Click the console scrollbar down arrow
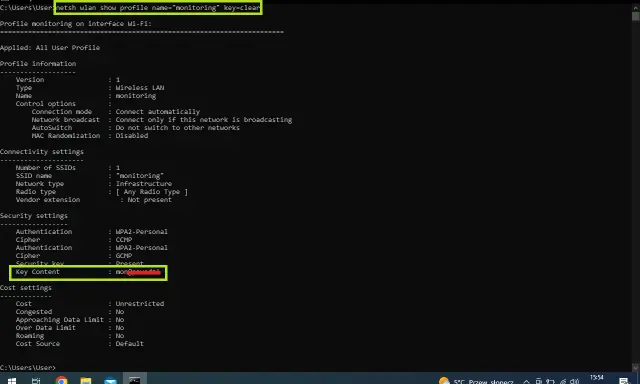Screen dimensions: 640x384 636,367
